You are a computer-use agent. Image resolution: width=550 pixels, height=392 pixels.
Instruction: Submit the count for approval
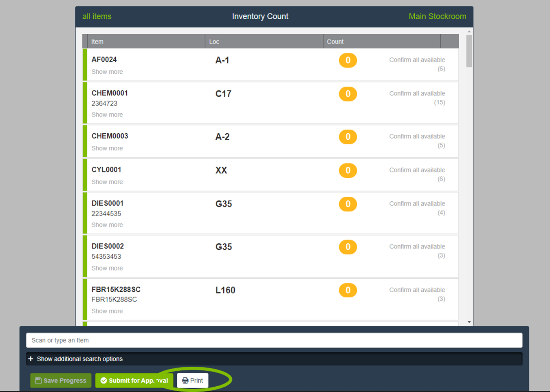pyautogui.click(x=134, y=381)
